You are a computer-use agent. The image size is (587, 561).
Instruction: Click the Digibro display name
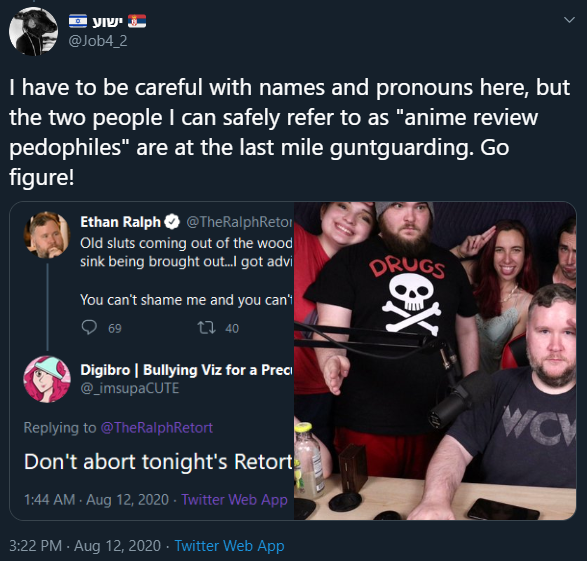(186, 370)
